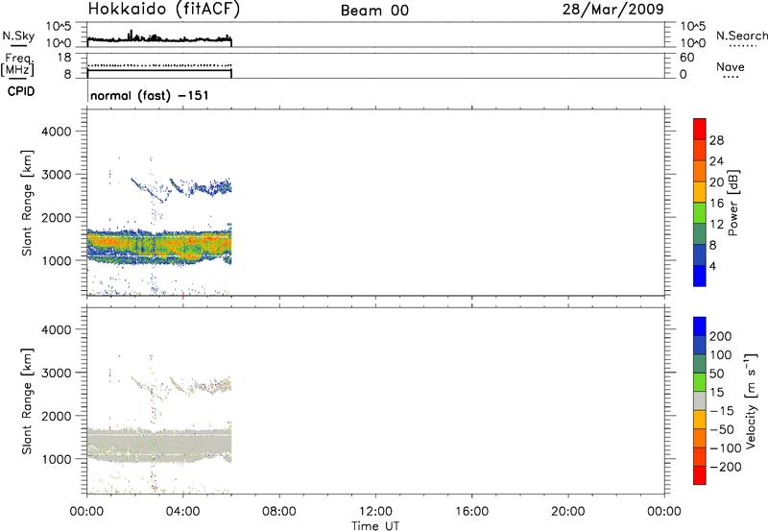Image resolution: width=768 pixels, height=532 pixels.
Task: Click the '20:00' time axis label
Action: pyautogui.click(x=568, y=512)
